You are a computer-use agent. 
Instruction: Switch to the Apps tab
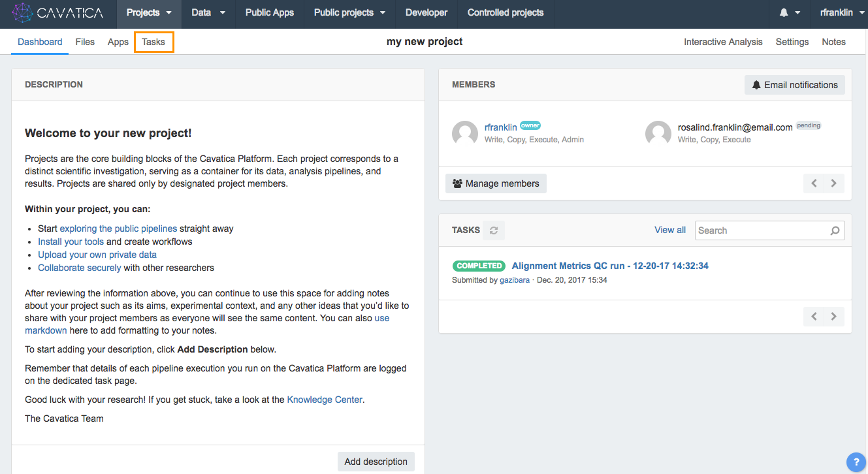point(118,42)
